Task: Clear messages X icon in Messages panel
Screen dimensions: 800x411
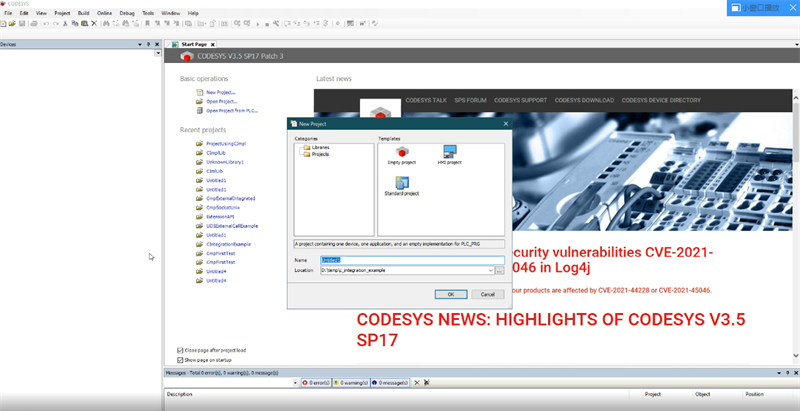Action: (x=417, y=382)
